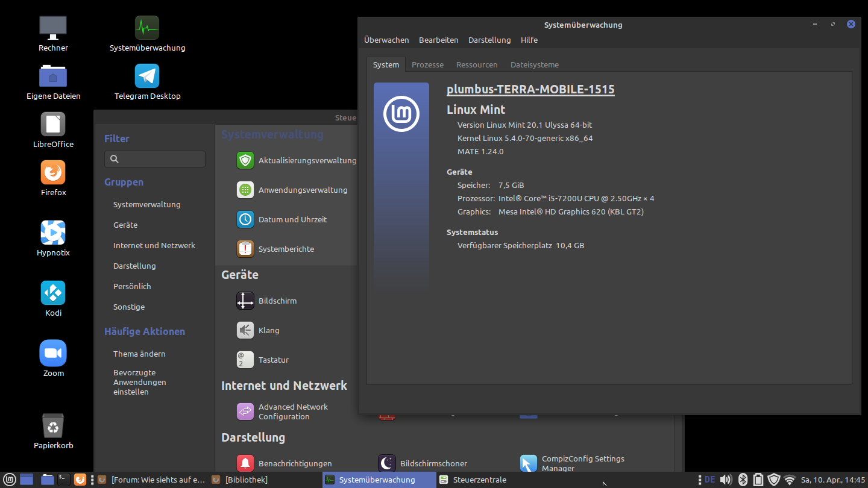Launch Firefox from panel launcher

[80, 480]
